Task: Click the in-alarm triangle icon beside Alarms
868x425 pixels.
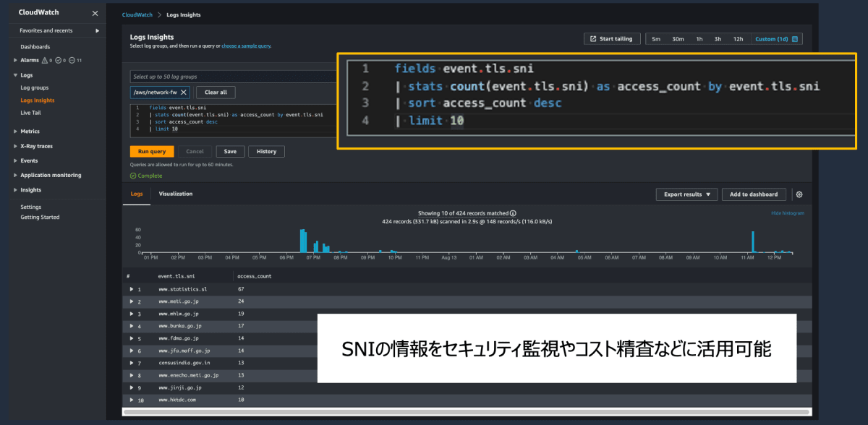Action: click(x=45, y=60)
